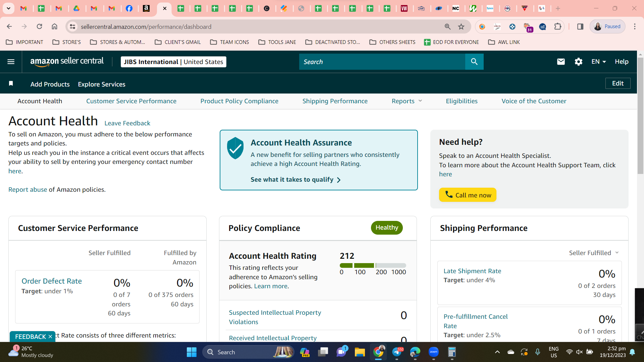Screen dimensions: 644x362
Task: Open Chrome three-dot menu
Action: (635, 26)
